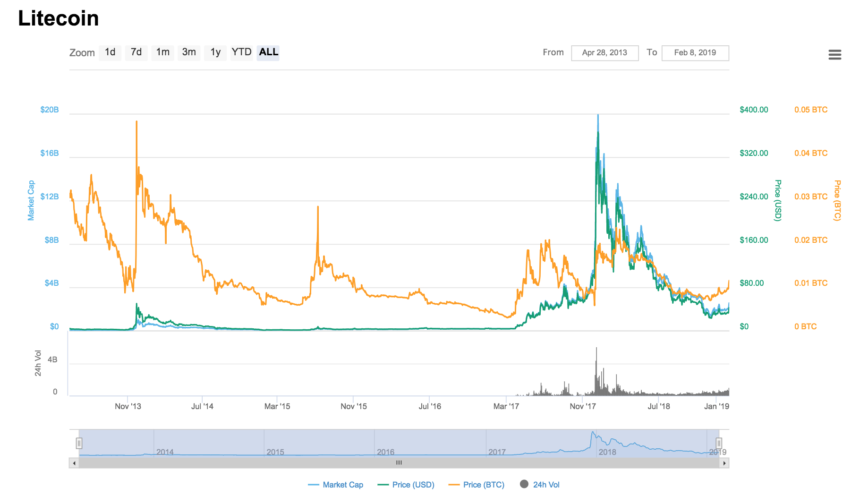Screen dimensions: 868x496
Task: Set zoom to 3m
Action: [x=189, y=52]
